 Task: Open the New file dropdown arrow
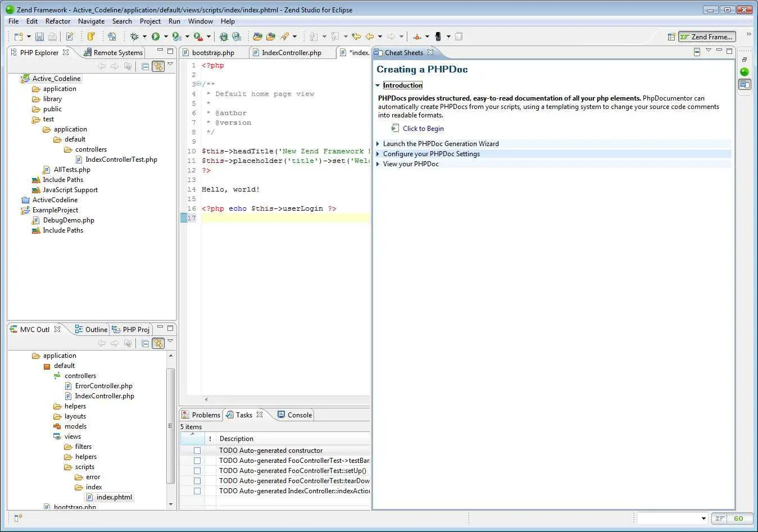29,37
